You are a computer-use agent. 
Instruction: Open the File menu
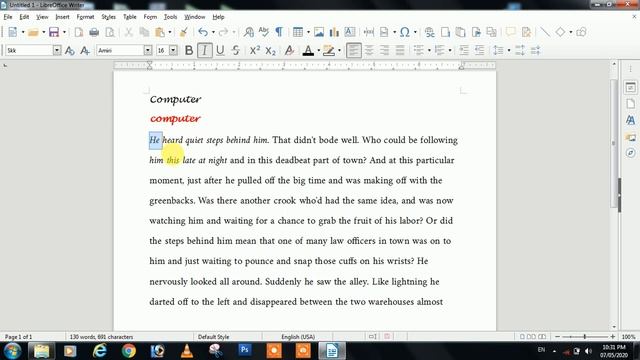pyautogui.click(x=8, y=17)
